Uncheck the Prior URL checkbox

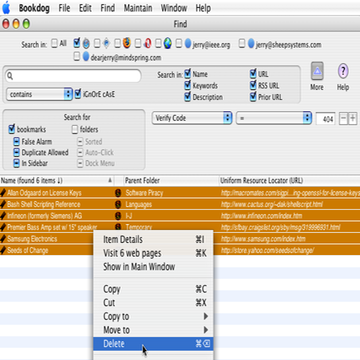point(253,97)
